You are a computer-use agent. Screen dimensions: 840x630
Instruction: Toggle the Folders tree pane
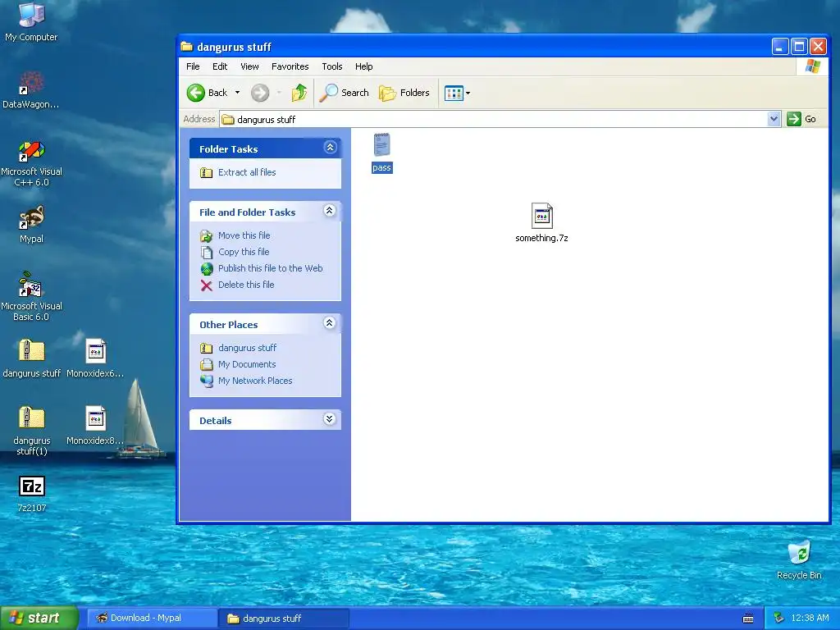[404, 93]
